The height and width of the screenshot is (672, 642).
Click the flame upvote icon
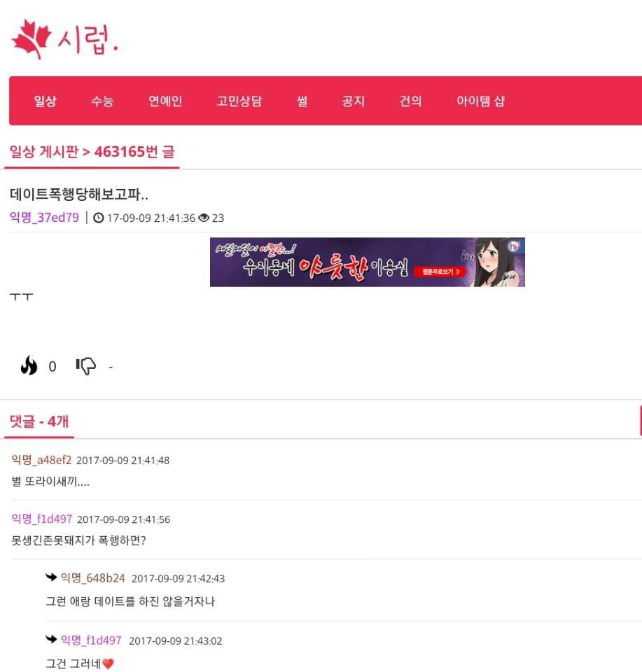click(29, 365)
